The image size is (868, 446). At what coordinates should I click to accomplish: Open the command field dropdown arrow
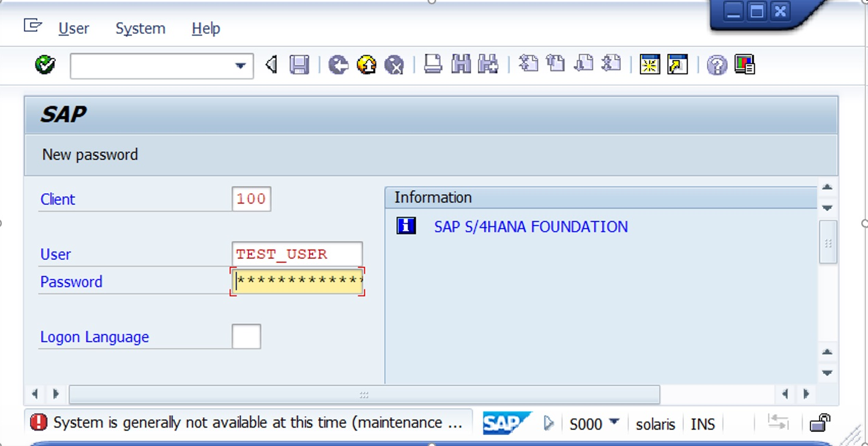click(x=240, y=65)
